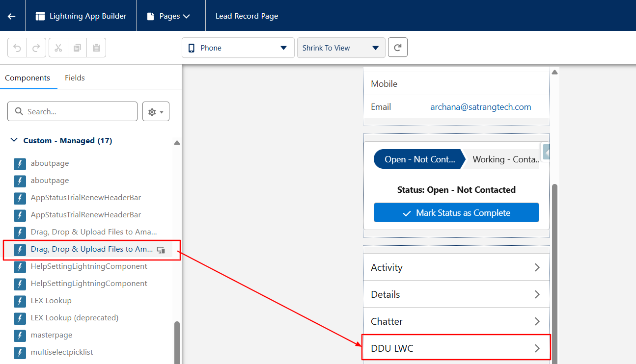Click the highlighted Drag, Drop & Upload Files component
Image resolution: width=636 pixels, height=364 pixels.
pyautogui.click(x=92, y=249)
